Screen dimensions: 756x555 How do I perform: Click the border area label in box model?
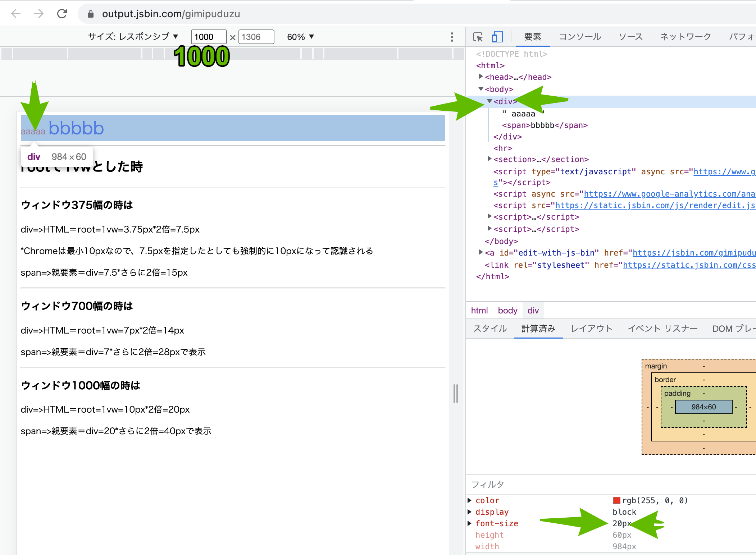[665, 380]
